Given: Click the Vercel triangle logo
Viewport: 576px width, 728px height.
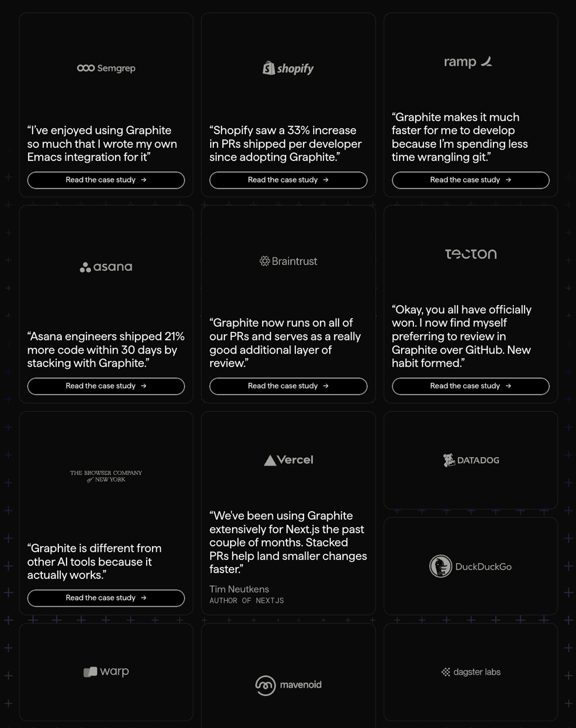Looking at the screenshot, I should tap(288, 460).
